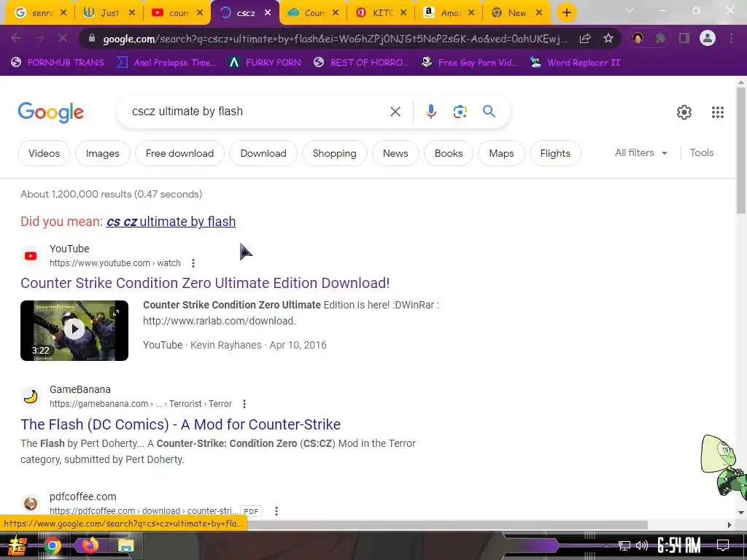Filter results by Images
The image size is (747, 560).
(x=102, y=153)
